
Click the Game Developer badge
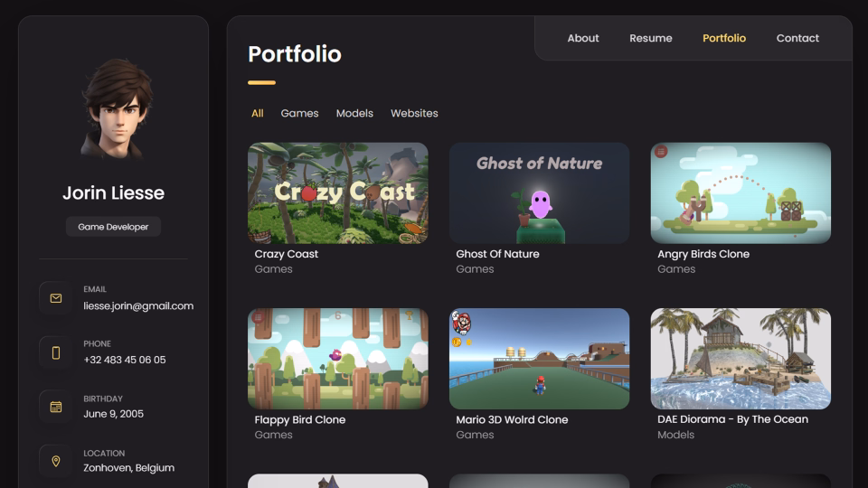coord(113,227)
